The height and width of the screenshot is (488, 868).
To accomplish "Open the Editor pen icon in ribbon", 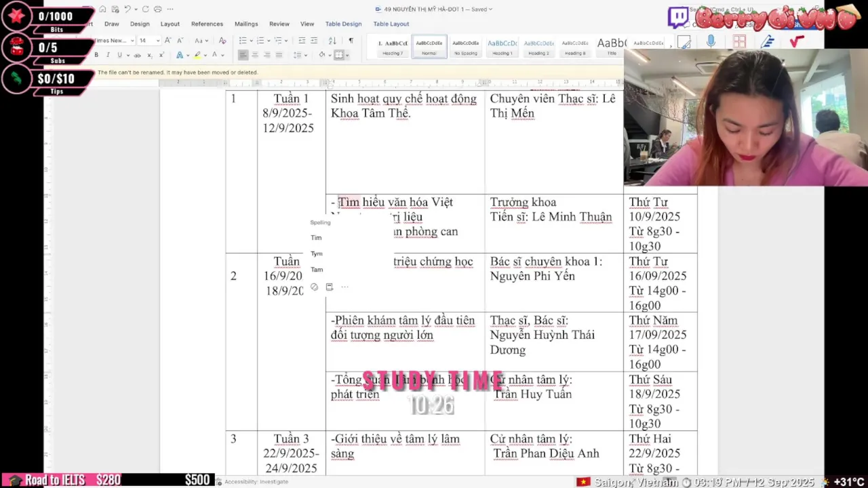I will (768, 42).
